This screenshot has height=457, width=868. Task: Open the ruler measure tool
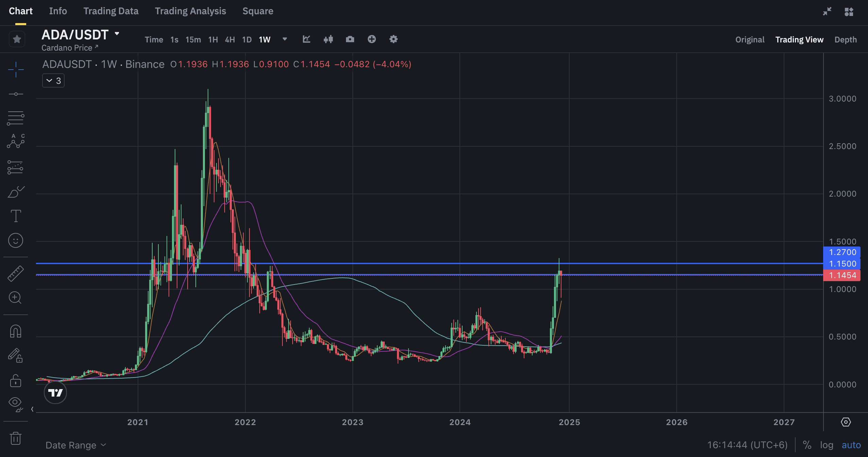(x=16, y=274)
